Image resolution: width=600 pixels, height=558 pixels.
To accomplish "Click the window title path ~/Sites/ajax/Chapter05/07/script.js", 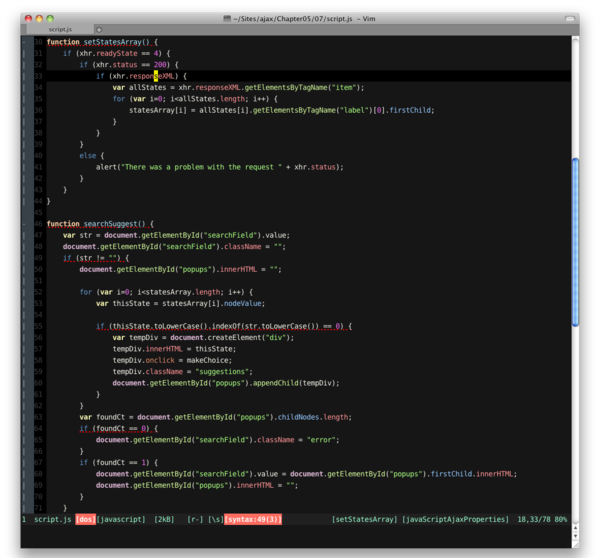I will click(x=293, y=18).
